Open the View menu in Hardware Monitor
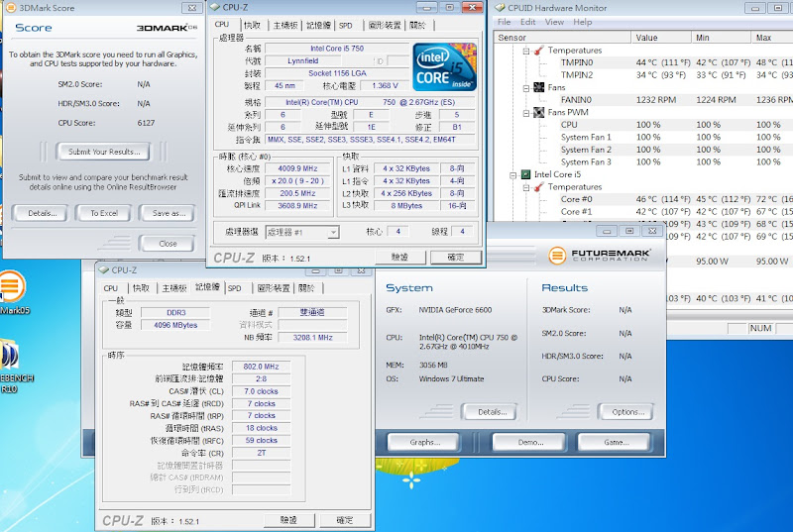Screen dimensions: 793x532 [554, 22]
